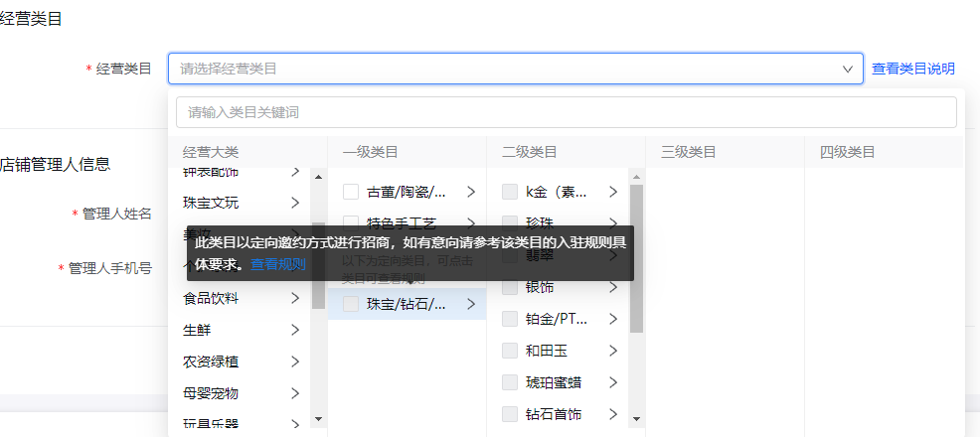Check the 银饰 checkbox
Image resolution: width=980 pixels, height=437 pixels.
point(510,287)
